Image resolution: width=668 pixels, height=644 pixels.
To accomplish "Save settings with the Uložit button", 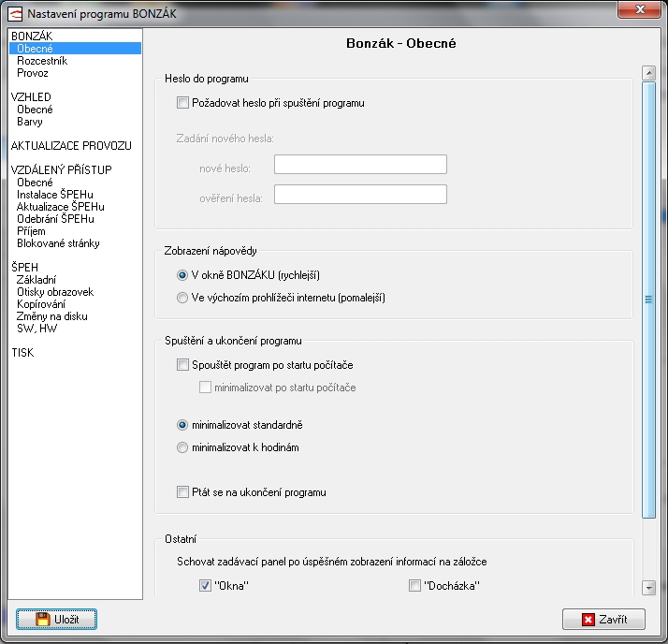I will tap(57, 619).
